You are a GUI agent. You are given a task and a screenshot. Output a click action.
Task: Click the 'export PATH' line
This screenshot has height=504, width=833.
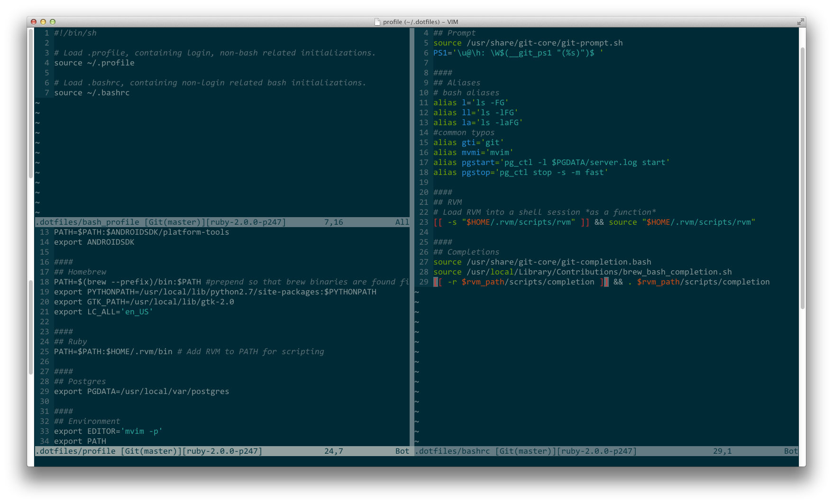click(x=80, y=441)
